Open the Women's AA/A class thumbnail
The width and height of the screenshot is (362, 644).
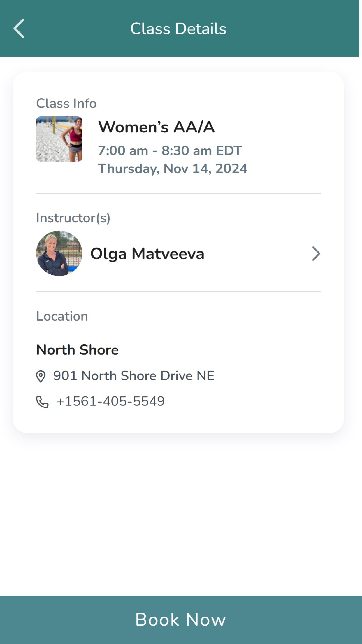59,139
